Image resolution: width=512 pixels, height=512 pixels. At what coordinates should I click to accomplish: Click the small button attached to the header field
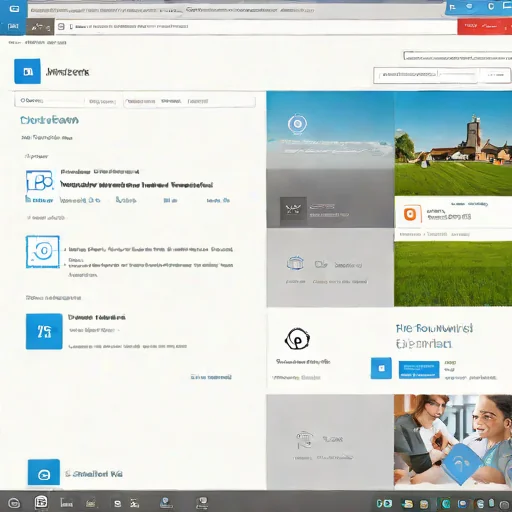point(495,75)
